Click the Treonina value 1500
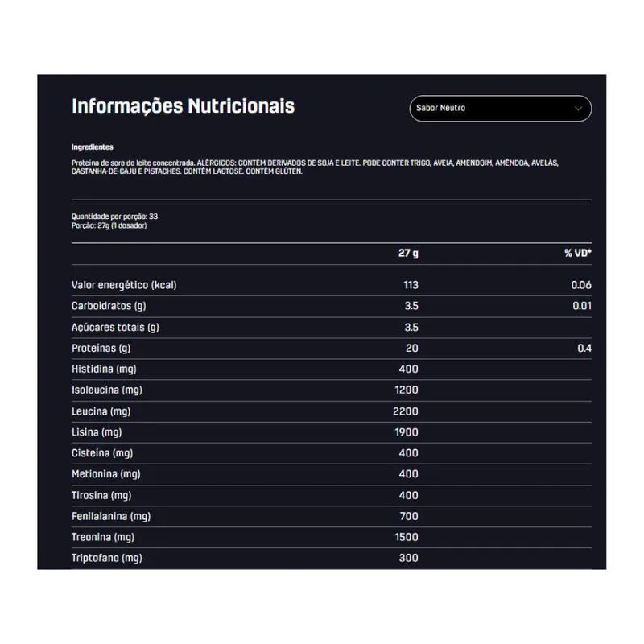This screenshot has width=644, height=644. 407,537
